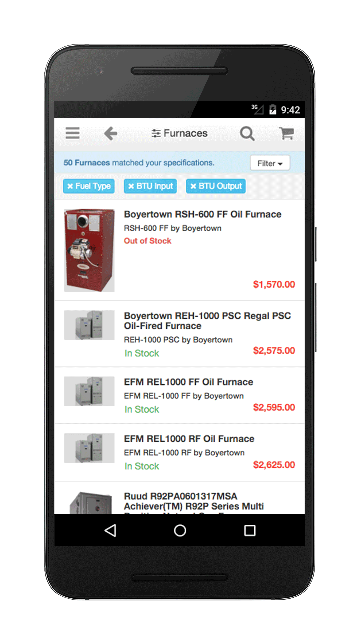Image resolution: width=361 pixels, height=644 pixels.
Task: Remove the Fuel Type filter tag
Action: (89, 186)
